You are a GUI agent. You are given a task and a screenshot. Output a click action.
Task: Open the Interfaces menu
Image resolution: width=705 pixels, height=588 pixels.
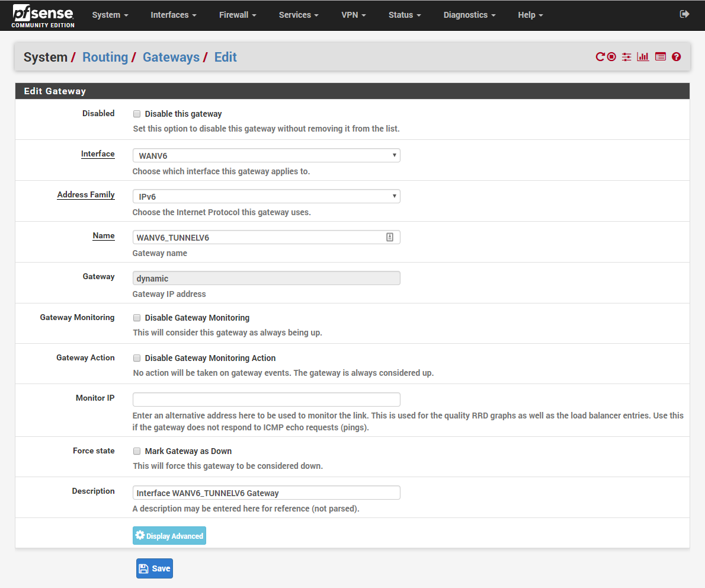tap(174, 15)
